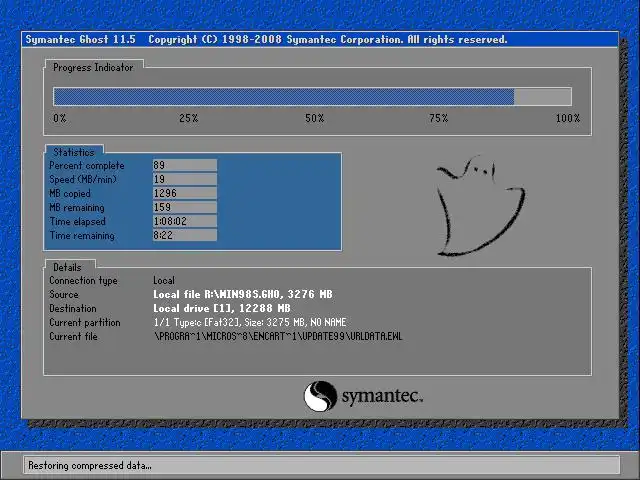Click the 50% progress scale label

(315, 118)
